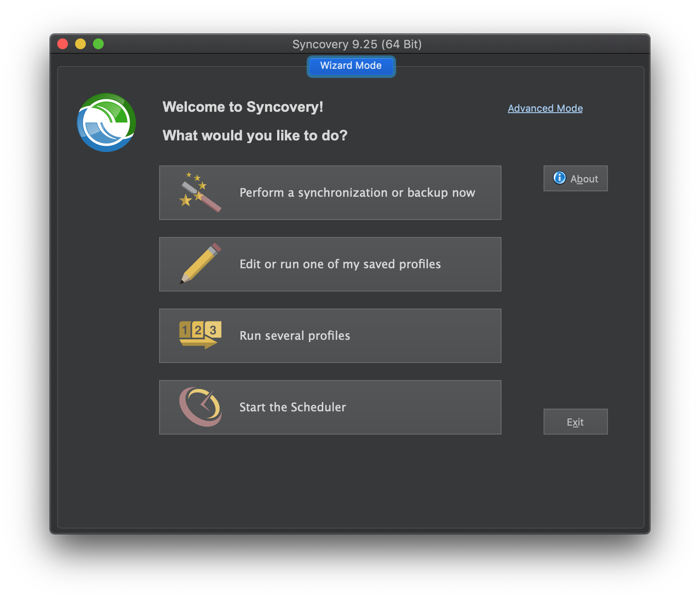The image size is (700, 600).
Task: Click the 123 run several profiles icon
Action: pos(200,335)
